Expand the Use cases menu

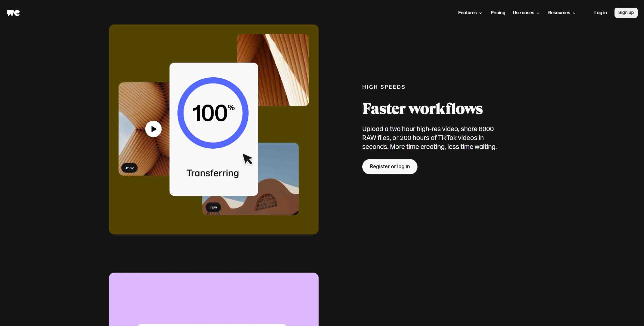pyautogui.click(x=526, y=13)
